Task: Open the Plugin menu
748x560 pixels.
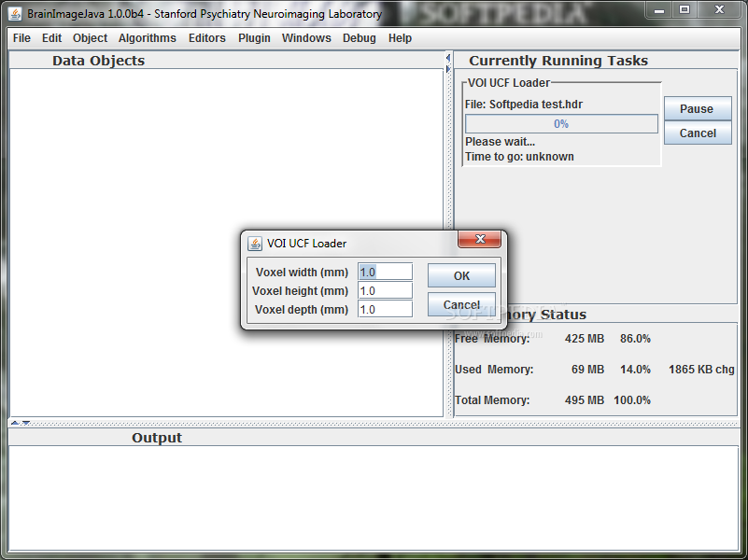Action: coord(254,38)
